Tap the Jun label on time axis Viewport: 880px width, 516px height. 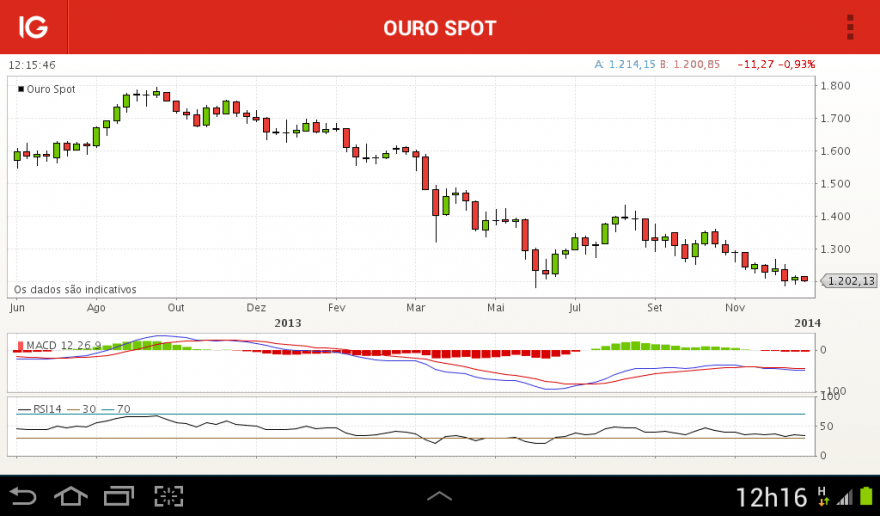pyautogui.click(x=17, y=308)
